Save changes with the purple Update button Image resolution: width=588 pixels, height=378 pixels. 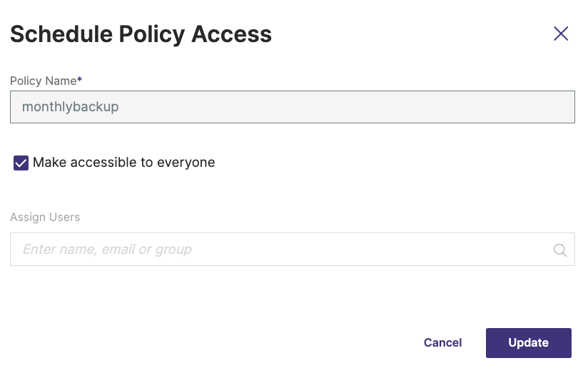click(528, 342)
